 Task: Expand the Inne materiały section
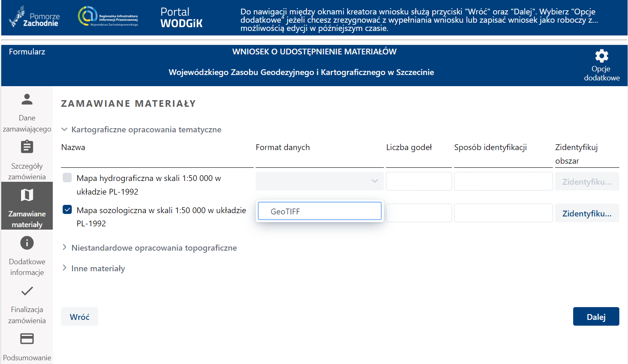65,268
